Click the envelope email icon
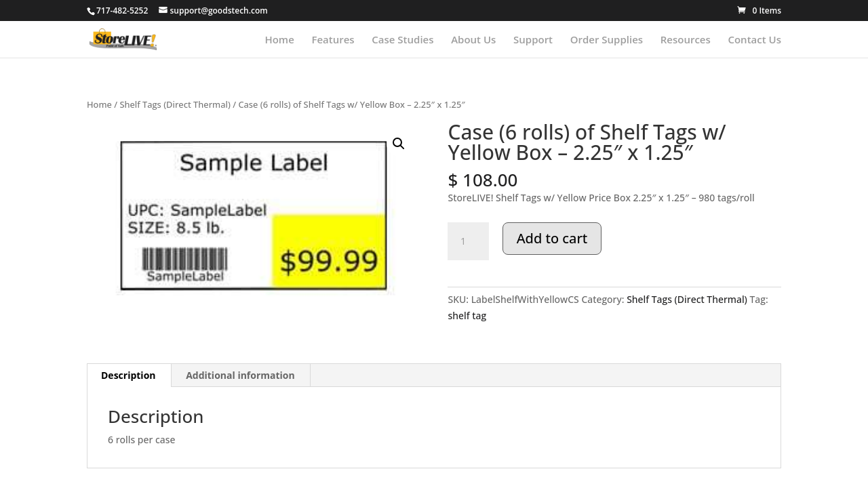 (x=163, y=10)
